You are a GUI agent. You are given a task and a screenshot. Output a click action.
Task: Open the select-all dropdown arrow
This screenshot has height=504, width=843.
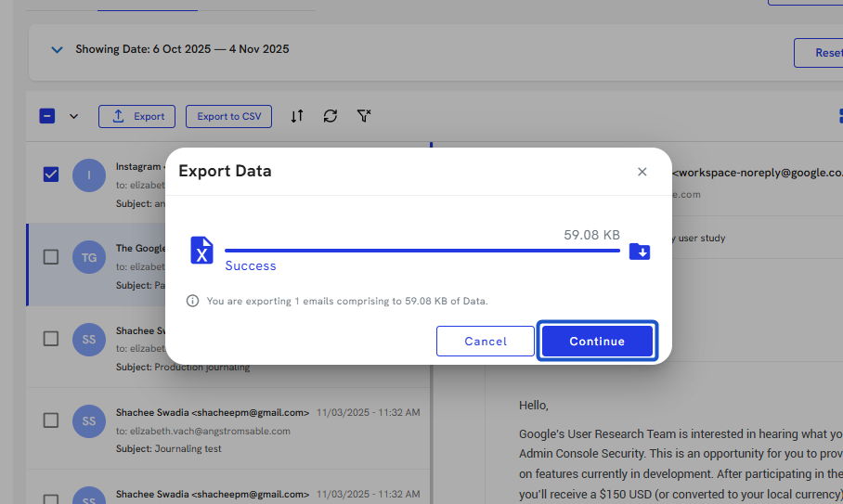[x=74, y=117]
